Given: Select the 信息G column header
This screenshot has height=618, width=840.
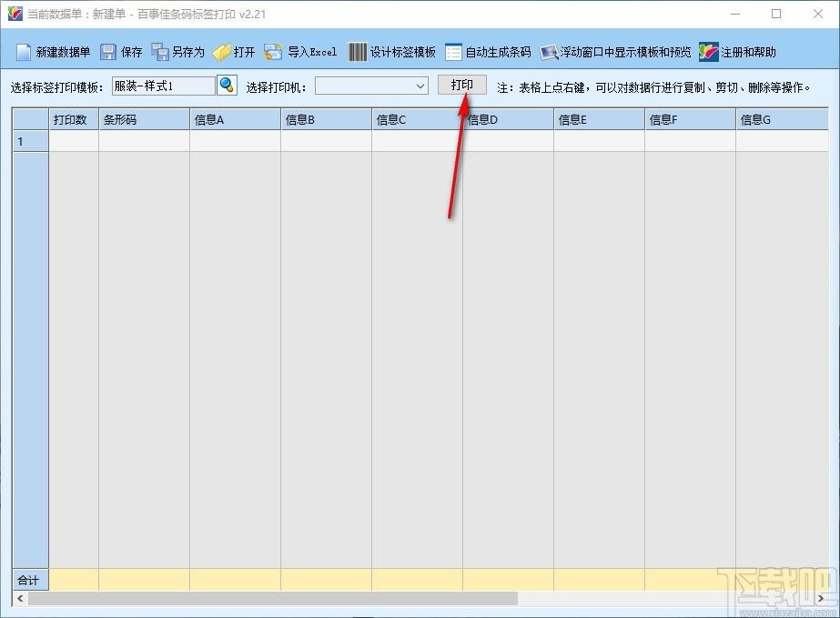Looking at the screenshot, I should (782, 119).
